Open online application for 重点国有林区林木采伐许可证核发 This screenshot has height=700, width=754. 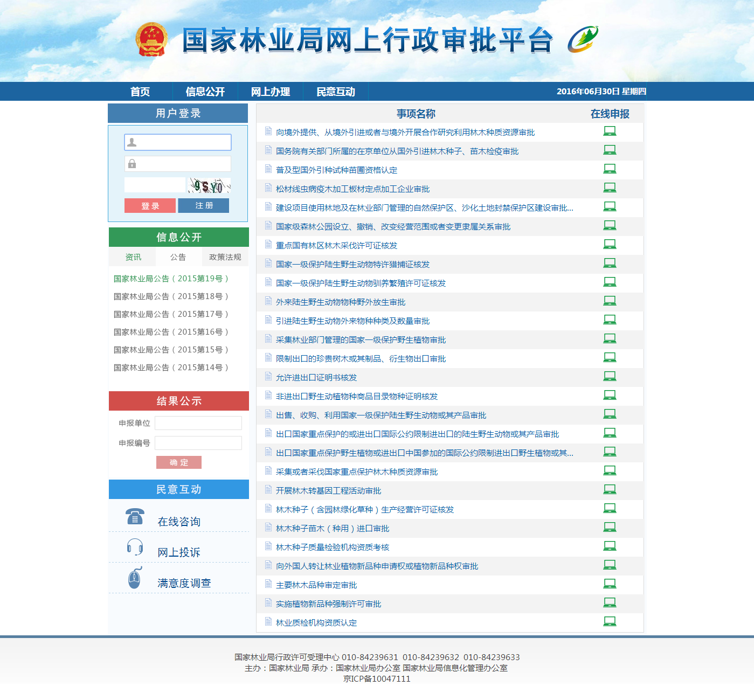point(610,244)
